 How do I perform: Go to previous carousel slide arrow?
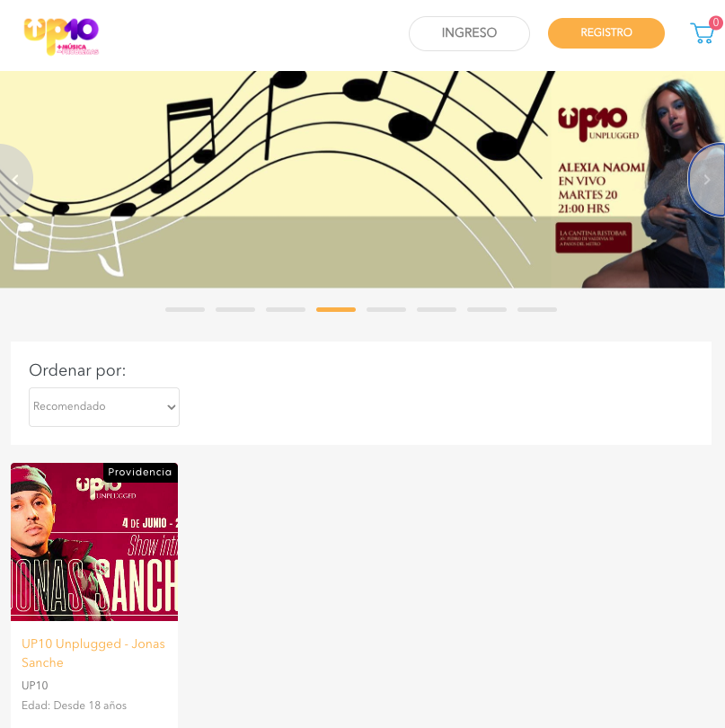tap(15, 180)
